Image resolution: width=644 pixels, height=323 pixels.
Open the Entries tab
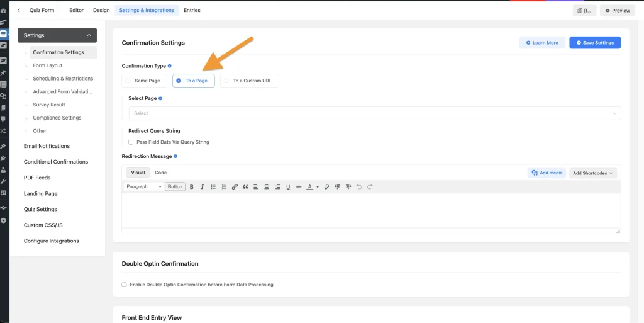[x=192, y=10]
